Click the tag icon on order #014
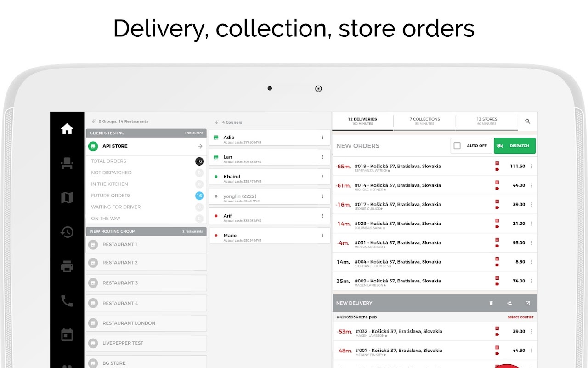This screenshot has height=368, width=588. 497,188
